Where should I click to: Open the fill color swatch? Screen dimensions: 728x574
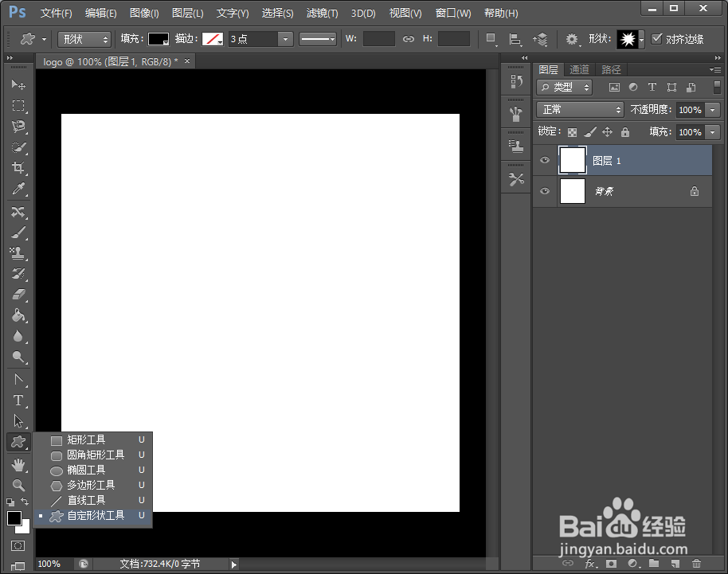coord(159,40)
